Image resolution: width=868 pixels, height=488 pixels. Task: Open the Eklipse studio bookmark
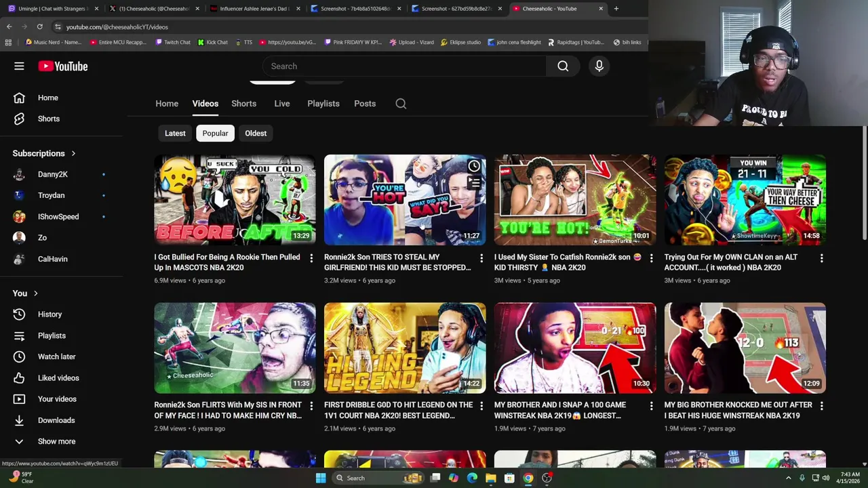[x=460, y=42]
